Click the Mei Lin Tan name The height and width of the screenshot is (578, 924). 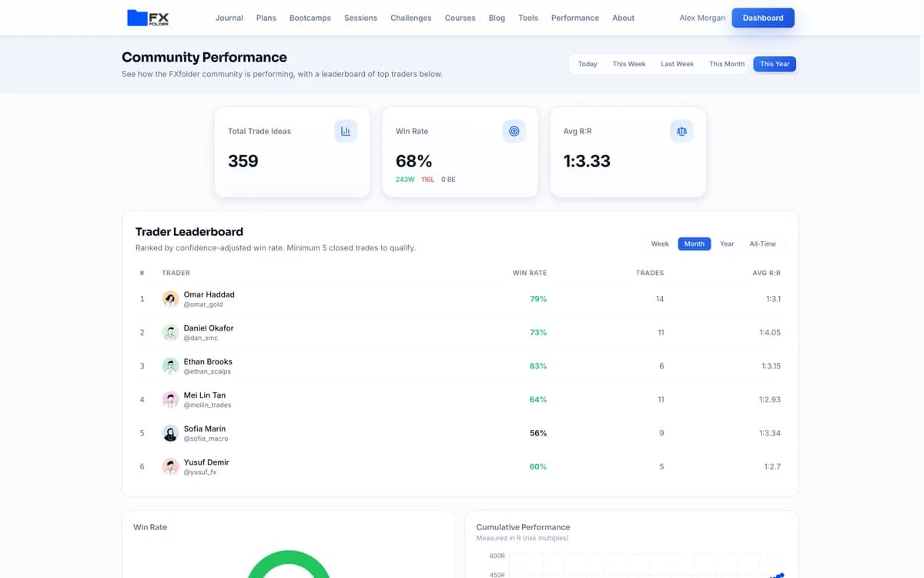point(205,395)
